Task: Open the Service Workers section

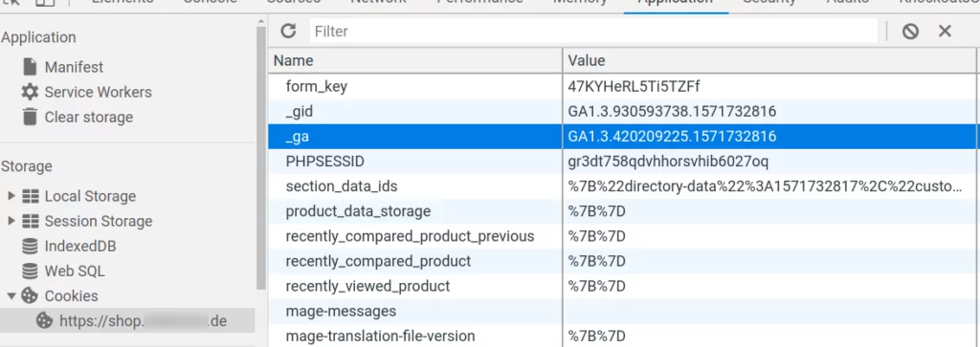Action: 99,93
